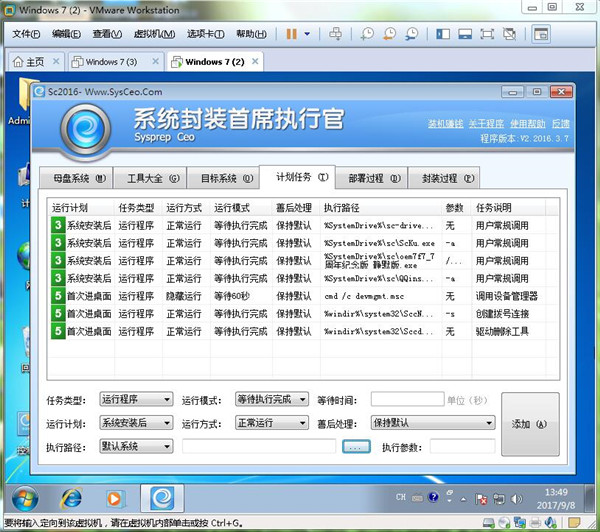Select the 计划任务 (T) tab
Image resolution: width=600 pixels, height=532 pixels.
(x=298, y=177)
